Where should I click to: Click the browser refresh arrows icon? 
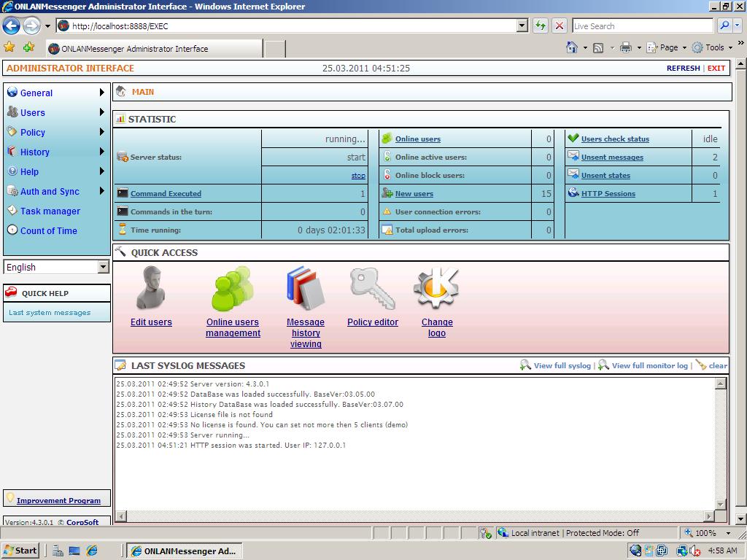click(x=541, y=26)
